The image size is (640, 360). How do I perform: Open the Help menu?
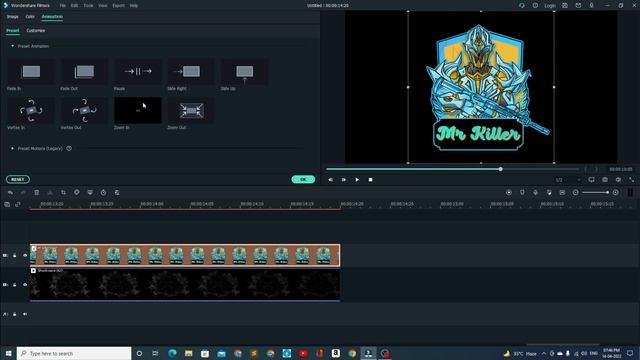134,6
